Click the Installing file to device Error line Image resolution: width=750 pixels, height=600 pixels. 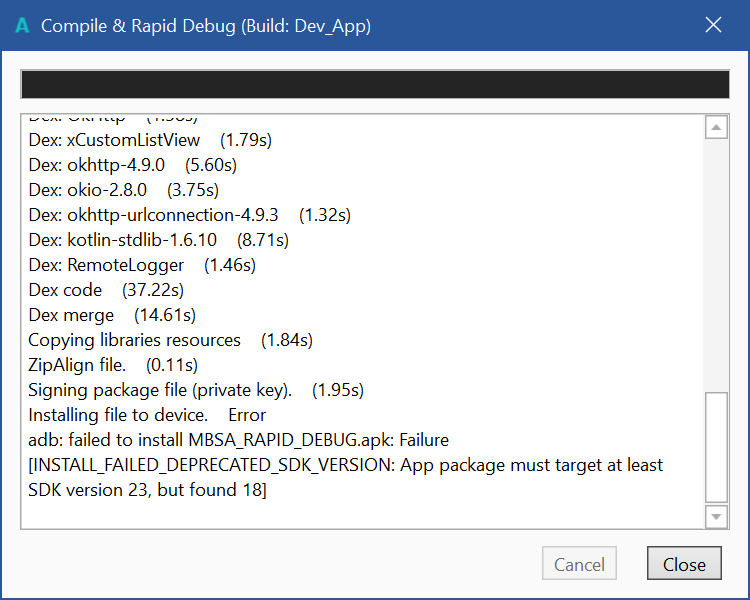[147, 415]
